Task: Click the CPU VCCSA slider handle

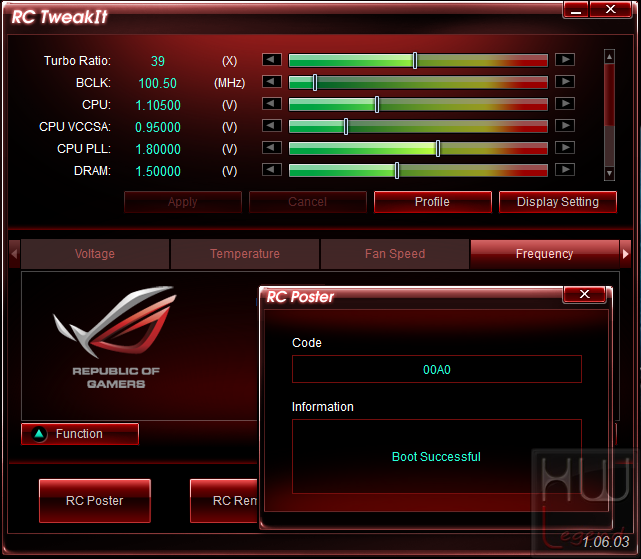Action: (x=346, y=127)
